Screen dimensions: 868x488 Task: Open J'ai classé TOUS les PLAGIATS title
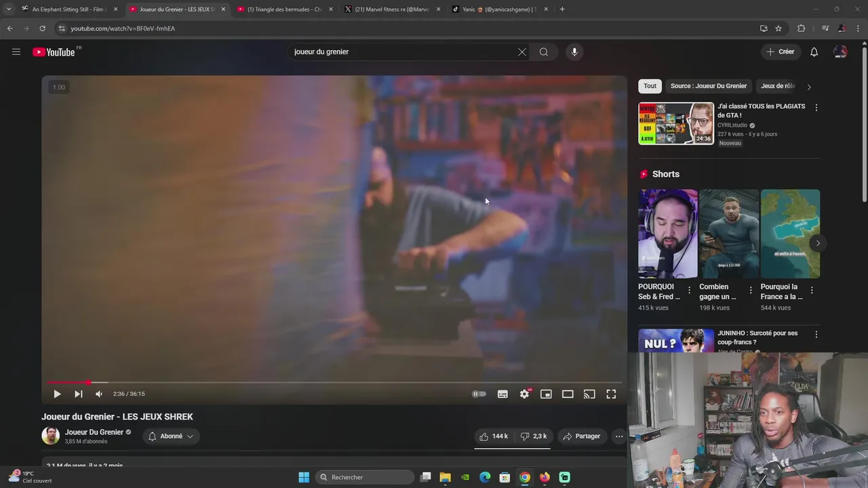click(x=762, y=110)
